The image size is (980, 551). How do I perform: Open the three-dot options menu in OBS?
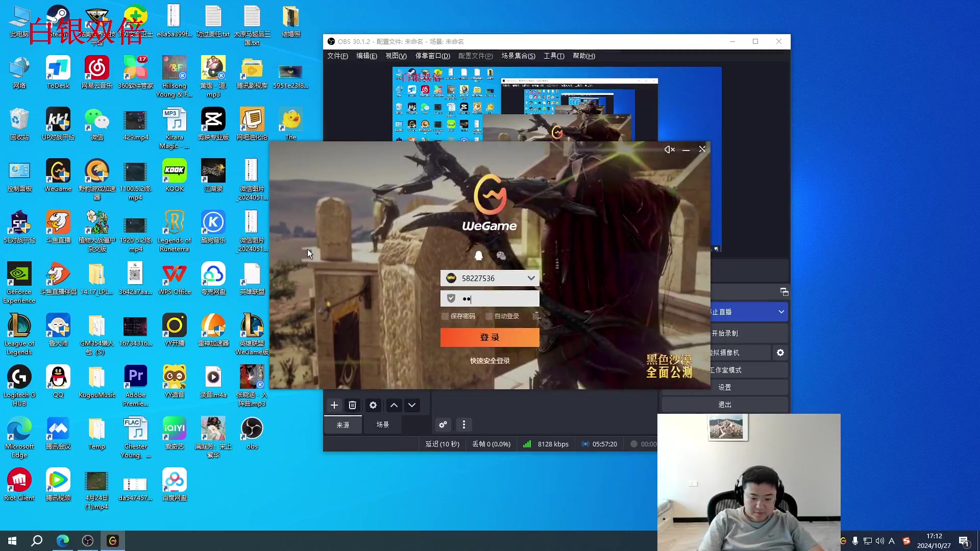tap(464, 424)
